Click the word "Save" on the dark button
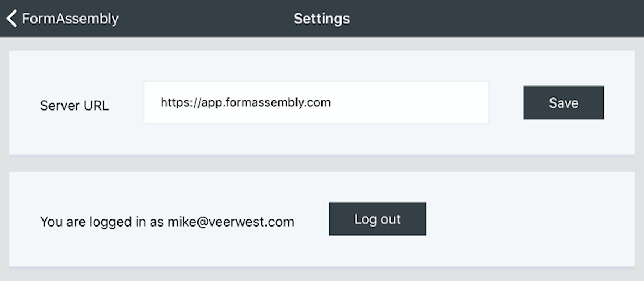The height and width of the screenshot is (281, 644). click(563, 103)
